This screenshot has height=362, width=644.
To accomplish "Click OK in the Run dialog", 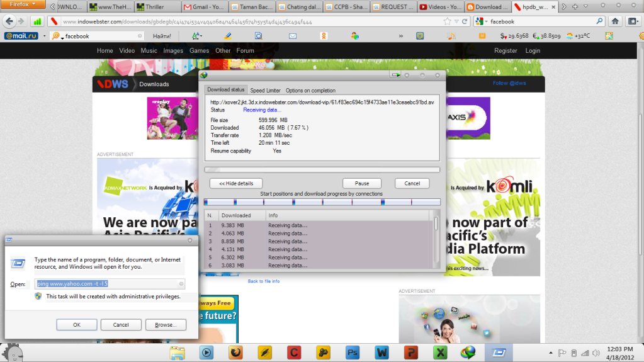I will [77, 325].
